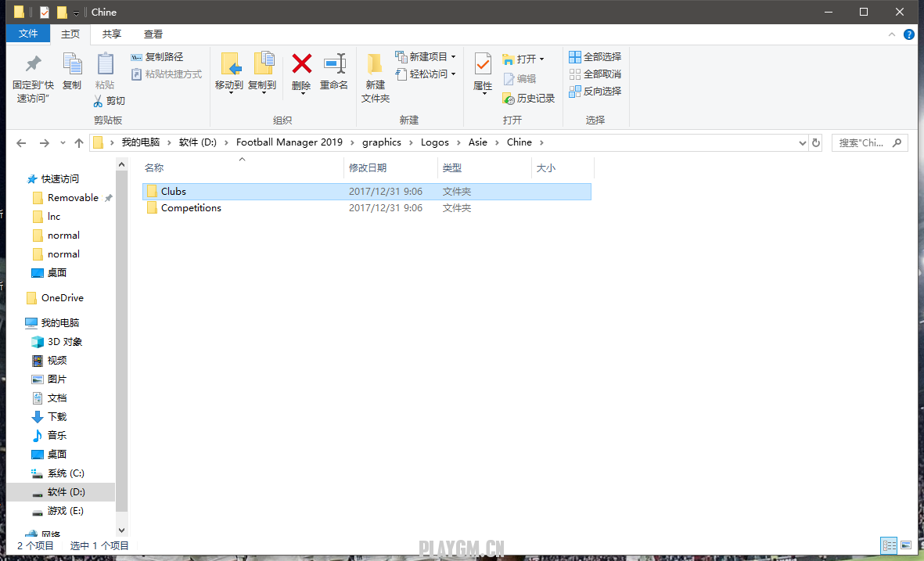Click 我的电脑 in the address path
The height and width of the screenshot is (561, 924).
pos(141,142)
